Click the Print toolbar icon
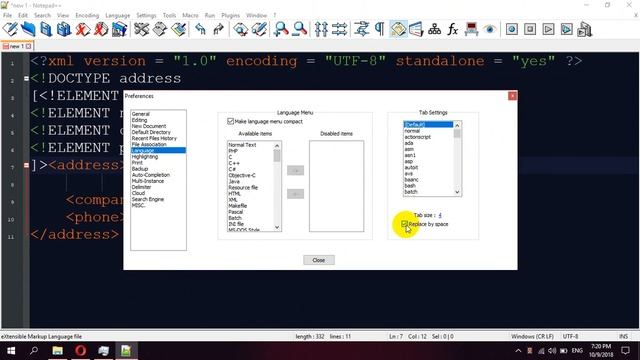The width and height of the screenshot is (640, 360). pyautogui.click(x=119, y=29)
